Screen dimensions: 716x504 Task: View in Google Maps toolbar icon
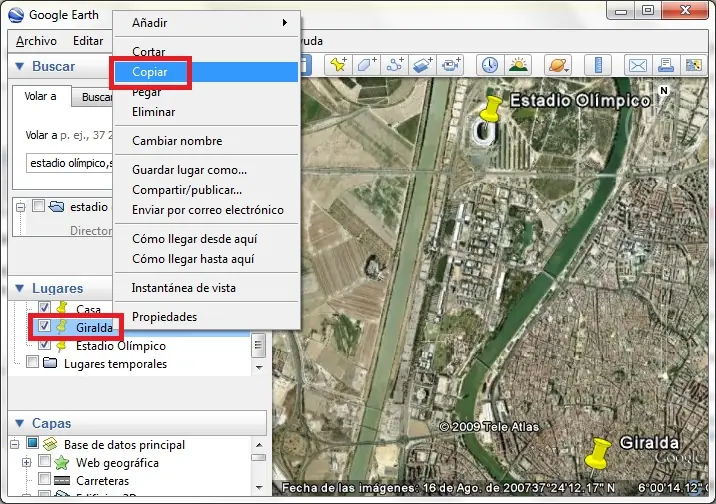694,65
